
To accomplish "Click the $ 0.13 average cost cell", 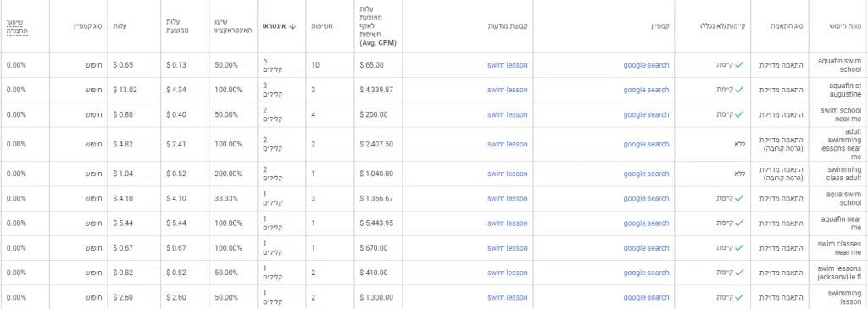I will pyautogui.click(x=176, y=65).
